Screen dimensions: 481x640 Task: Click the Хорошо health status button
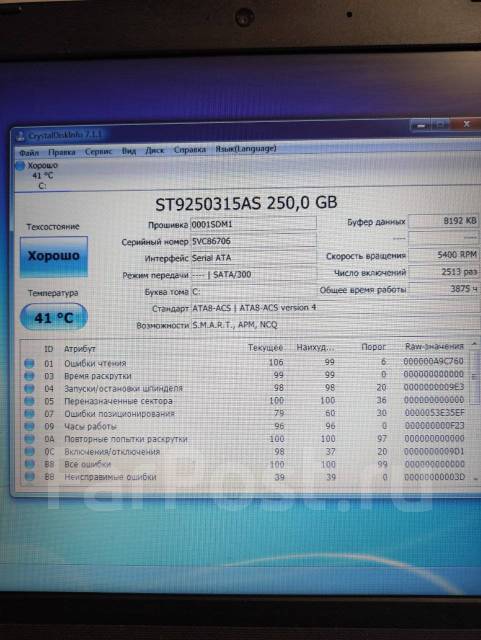point(53,256)
